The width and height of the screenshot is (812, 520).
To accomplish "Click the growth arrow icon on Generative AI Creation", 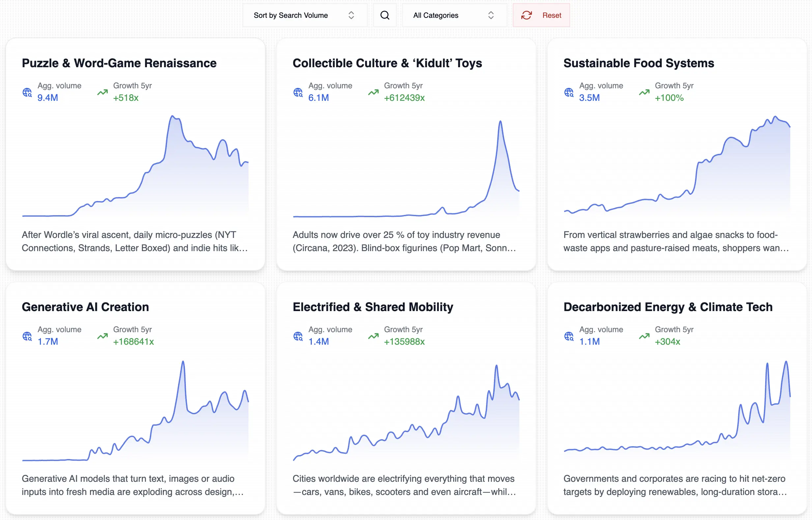I will tap(102, 336).
